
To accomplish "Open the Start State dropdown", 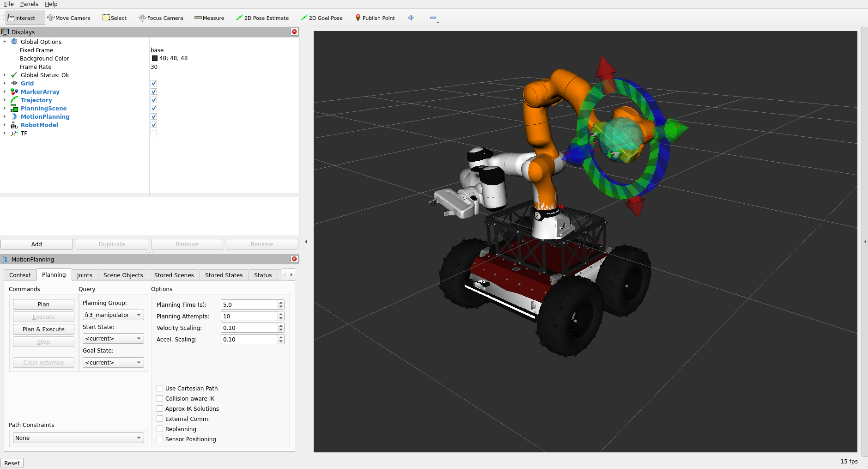I will click(113, 338).
